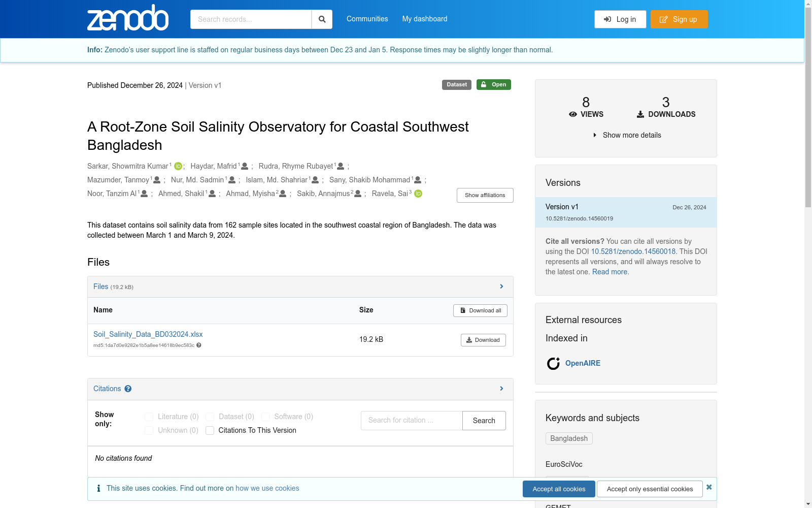Click the person icon next to Sany, Shakib Mohammad

tap(418, 180)
